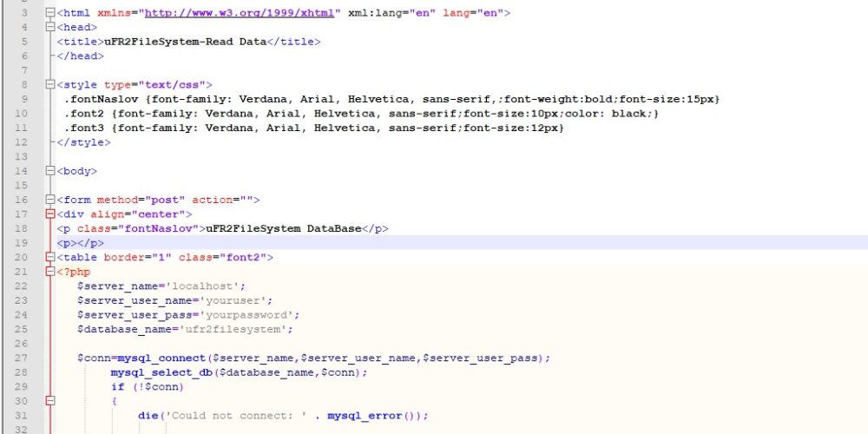Click line number 12 in the margin
Image resolution: width=868 pixels, height=434 pixels.
pos(21,142)
